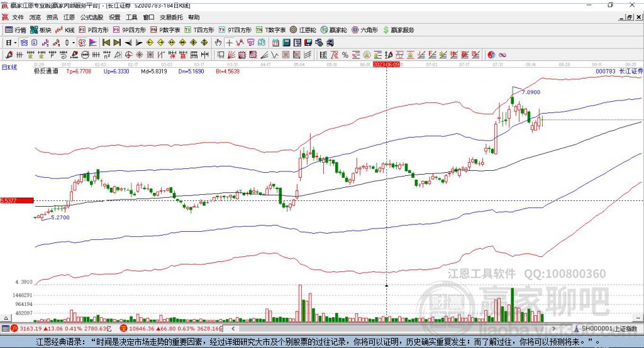Open the P四方形 tool

pos(94,30)
